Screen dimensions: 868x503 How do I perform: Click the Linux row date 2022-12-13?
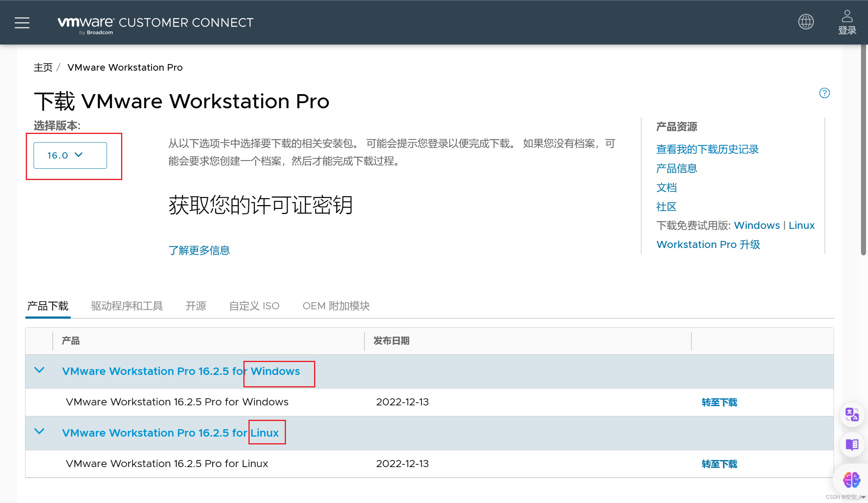point(402,464)
